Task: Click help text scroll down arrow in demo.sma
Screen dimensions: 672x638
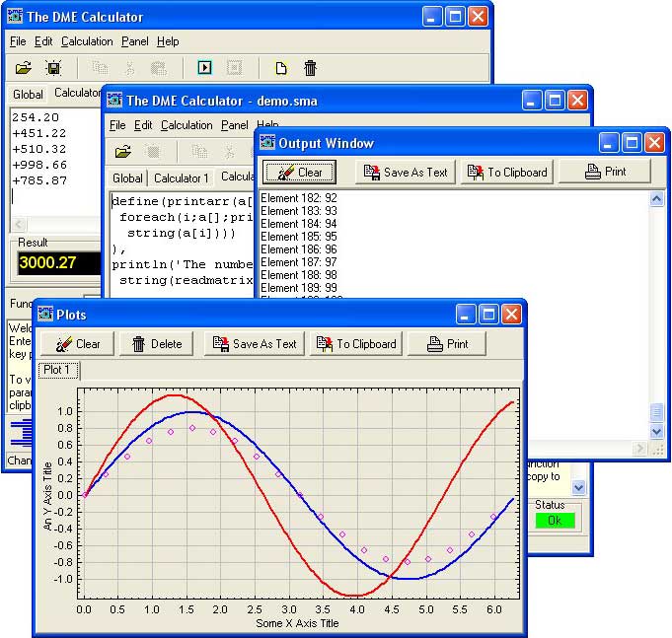Action: click(x=578, y=487)
